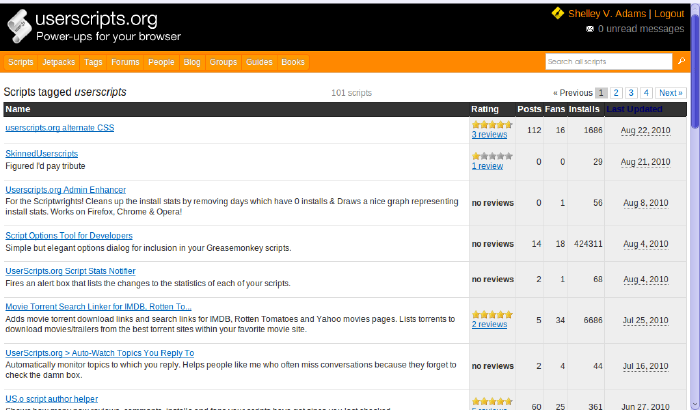Viewport: 700px width, 410px height.
Task: Open Shelley V. Adams profile link
Action: (607, 13)
